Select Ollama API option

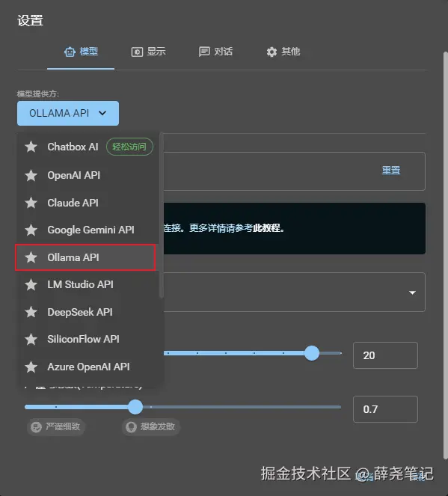point(85,257)
